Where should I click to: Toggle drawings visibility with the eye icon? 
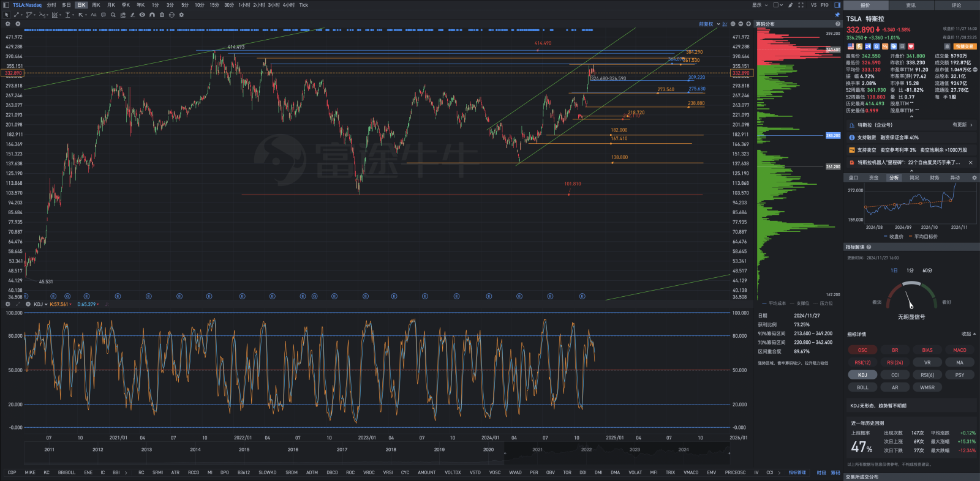142,15
